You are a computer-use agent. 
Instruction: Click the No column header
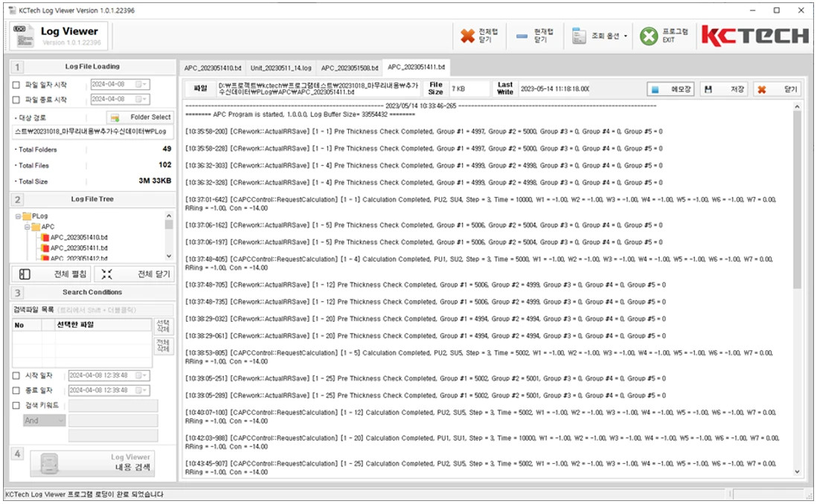pos(27,325)
